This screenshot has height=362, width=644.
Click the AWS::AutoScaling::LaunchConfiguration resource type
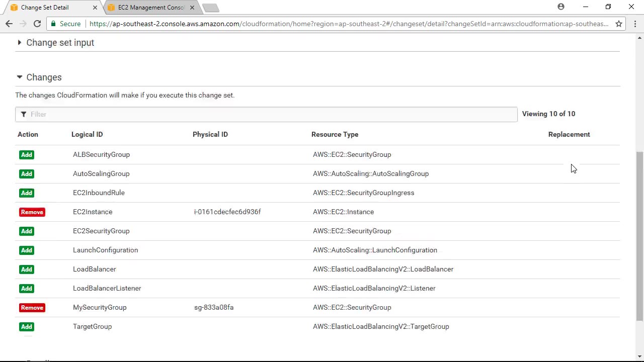click(x=375, y=250)
